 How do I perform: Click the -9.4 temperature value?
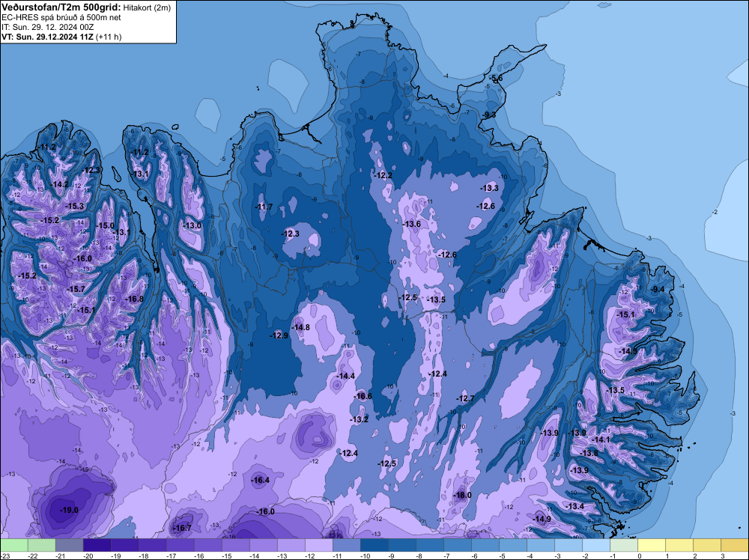(658, 289)
